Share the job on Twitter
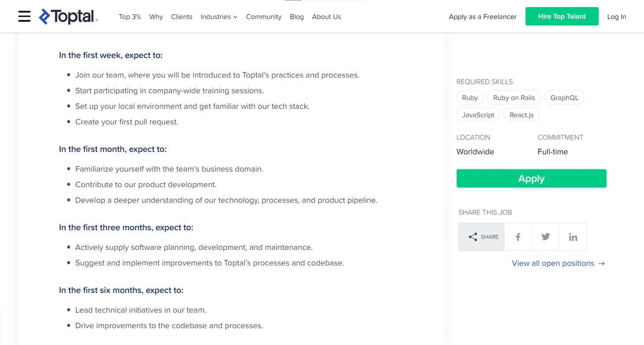This screenshot has width=644, height=345. point(545,237)
